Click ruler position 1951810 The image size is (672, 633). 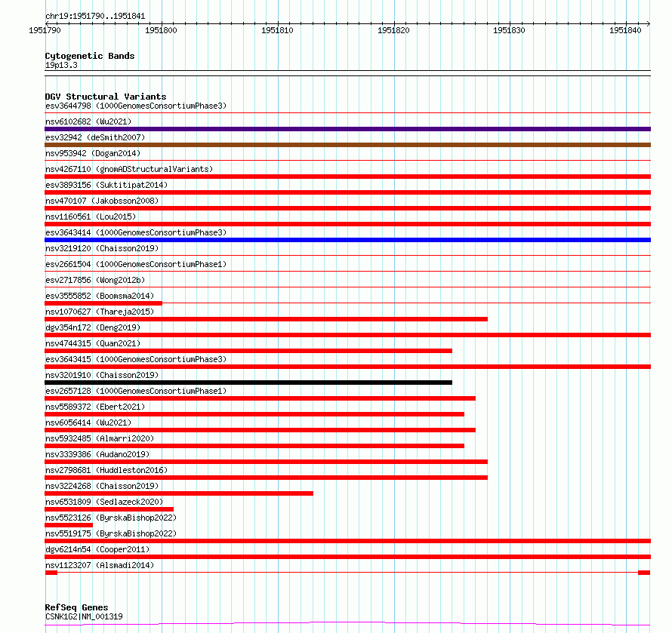point(277,30)
